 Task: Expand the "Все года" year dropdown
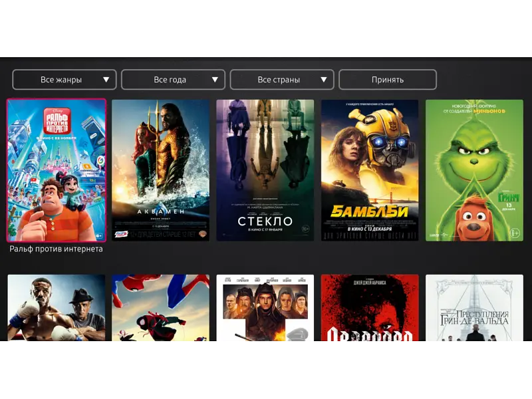click(173, 79)
